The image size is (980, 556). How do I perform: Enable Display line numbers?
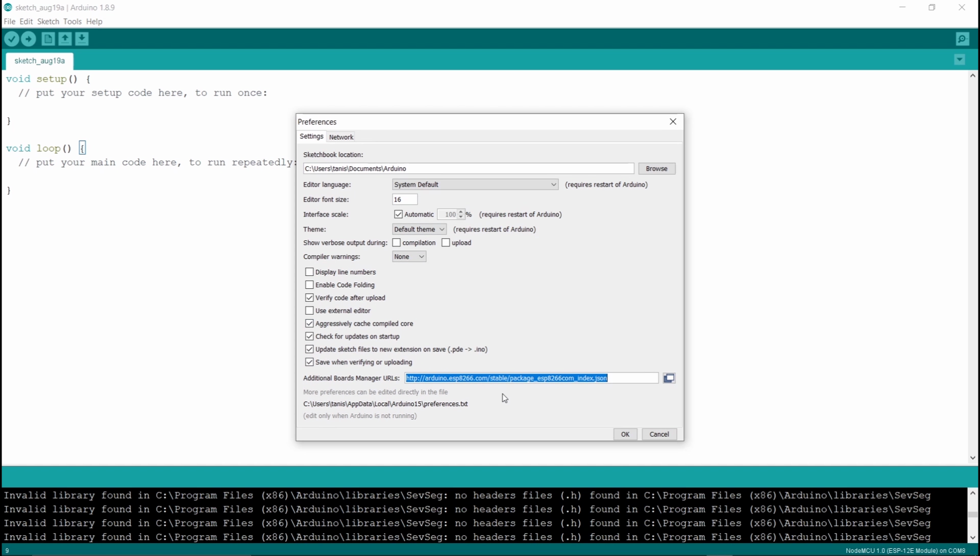click(309, 272)
